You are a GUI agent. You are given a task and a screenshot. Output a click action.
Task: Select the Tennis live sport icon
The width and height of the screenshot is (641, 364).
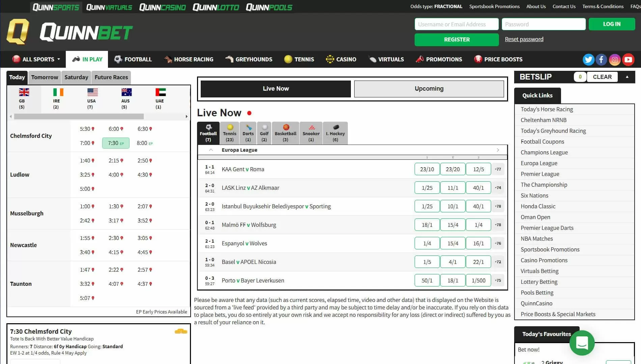tap(230, 133)
